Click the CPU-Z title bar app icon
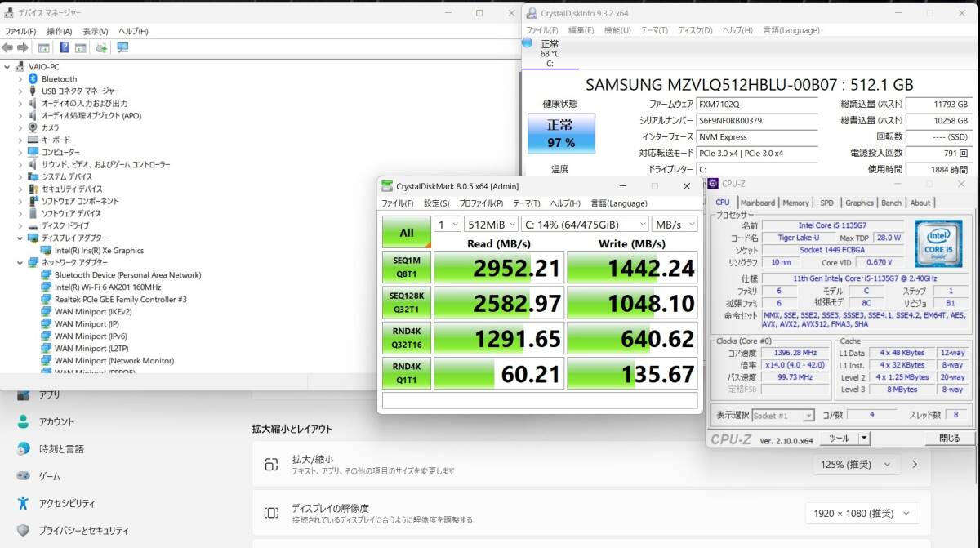Screen dimensions: 980x548 click(x=713, y=184)
